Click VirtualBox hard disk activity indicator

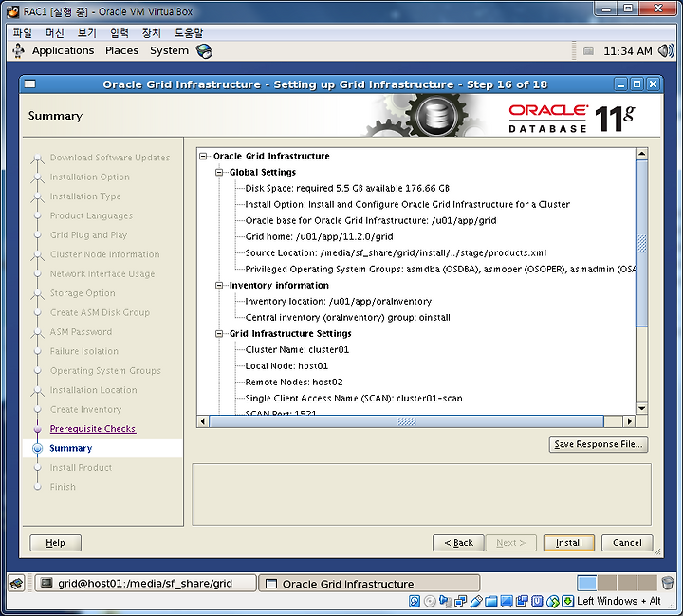415,601
